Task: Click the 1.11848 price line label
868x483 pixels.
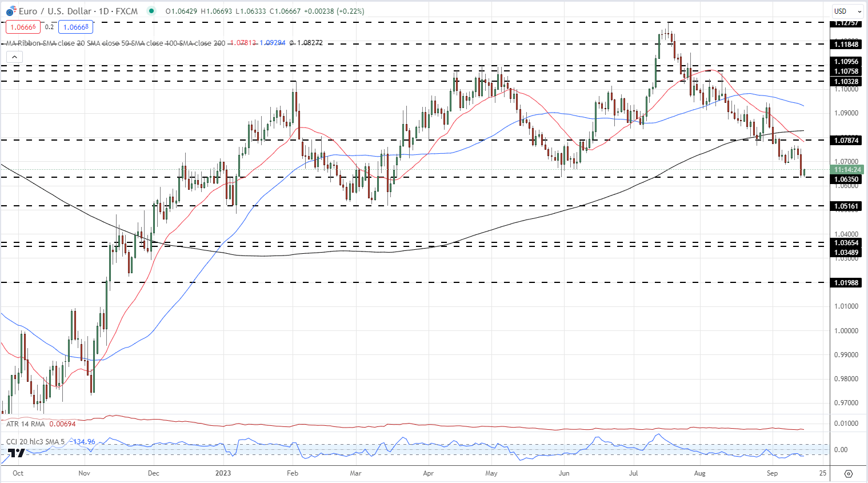Action: 846,44
